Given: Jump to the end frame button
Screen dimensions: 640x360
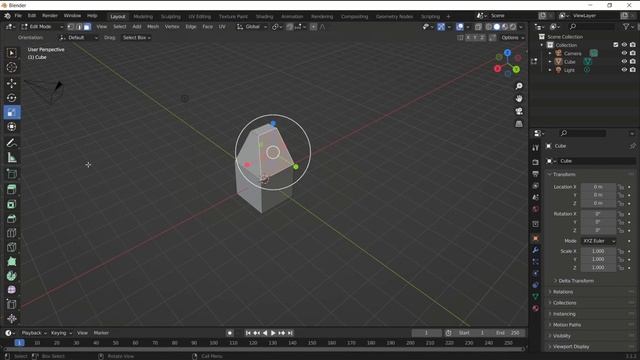Looking at the screenshot, I should (x=290, y=333).
